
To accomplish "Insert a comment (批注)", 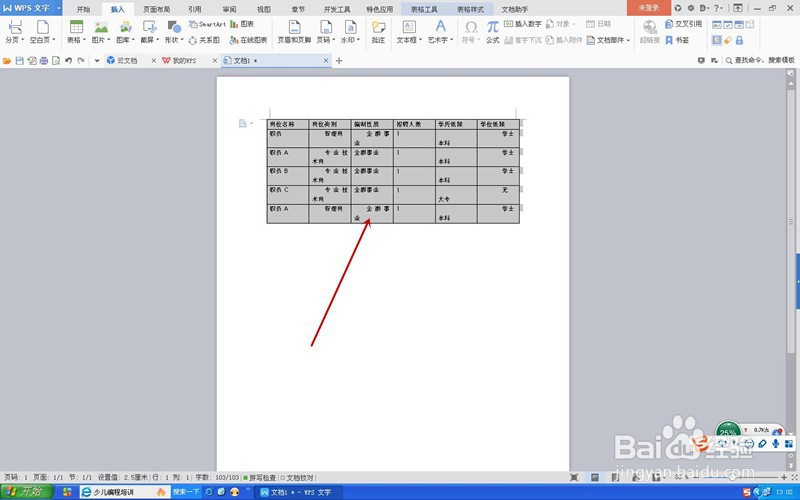I will click(378, 32).
